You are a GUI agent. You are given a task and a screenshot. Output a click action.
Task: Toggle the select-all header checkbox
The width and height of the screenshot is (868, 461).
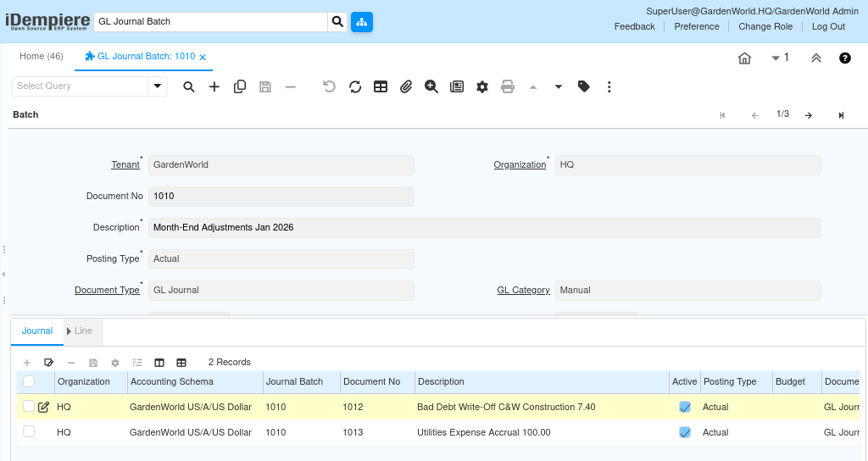click(29, 381)
